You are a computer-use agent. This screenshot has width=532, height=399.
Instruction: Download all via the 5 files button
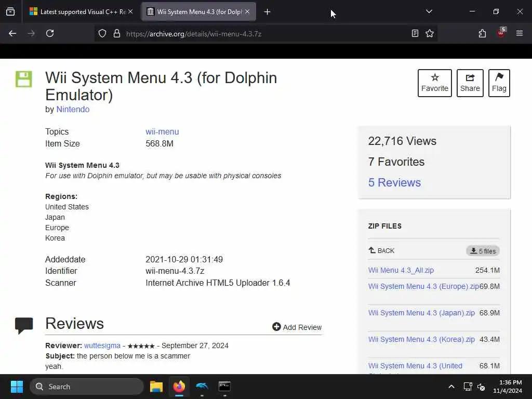click(x=483, y=251)
